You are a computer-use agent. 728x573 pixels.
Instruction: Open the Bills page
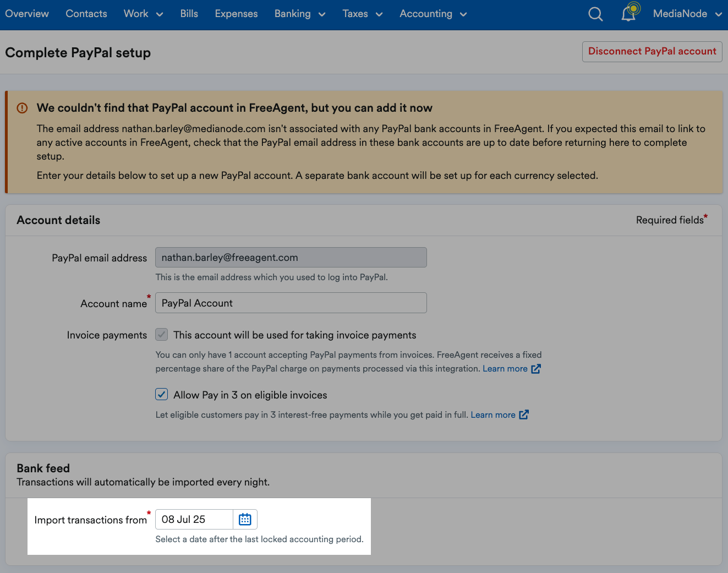click(x=189, y=14)
